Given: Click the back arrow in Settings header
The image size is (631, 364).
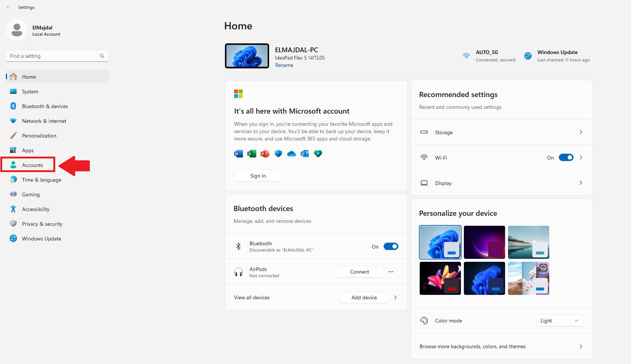Looking at the screenshot, I should tap(9, 7).
